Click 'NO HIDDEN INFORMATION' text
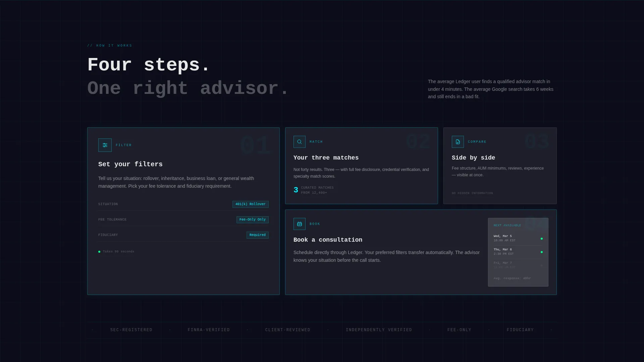The width and height of the screenshot is (644, 362). click(x=472, y=193)
